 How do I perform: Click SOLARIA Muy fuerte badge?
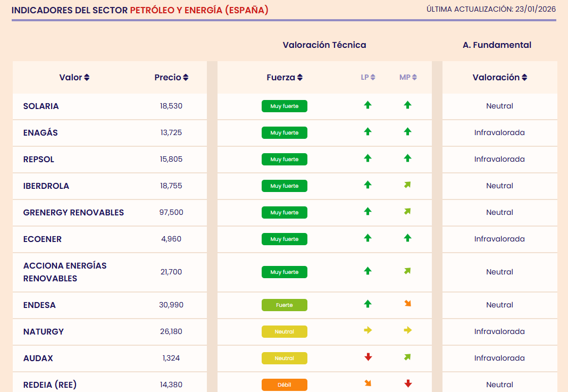tap(285, 106)
